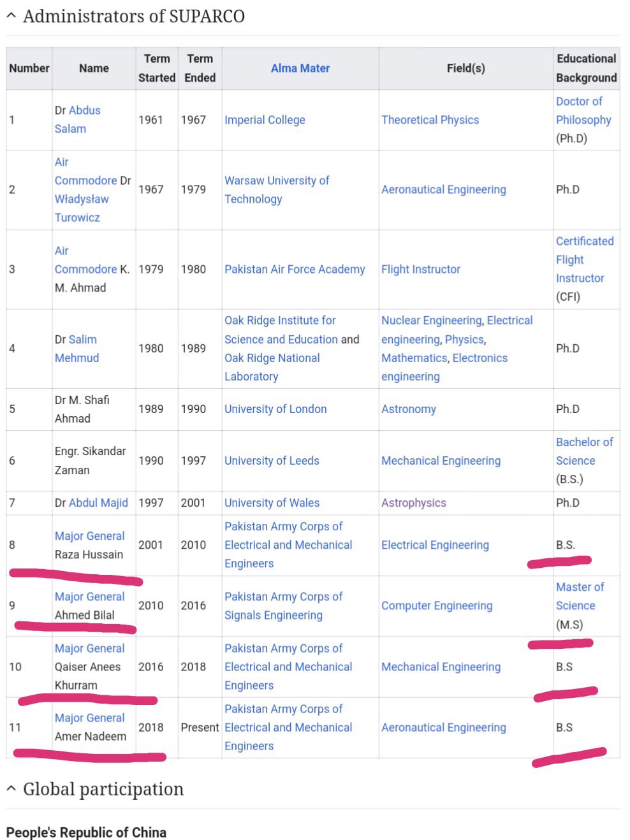This screenshot has height=840, width=630.
Task: Open the Abdus Salam article link
Action: pos(78,119)
